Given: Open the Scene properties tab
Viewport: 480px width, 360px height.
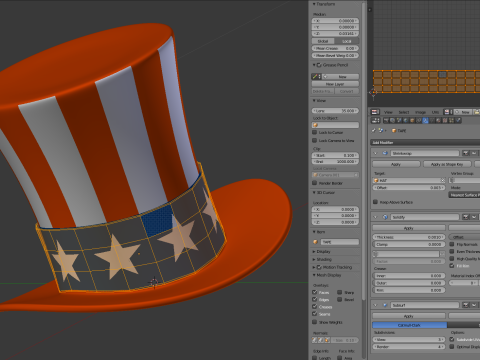Looking at the screenshot, I should pos(399,120).
